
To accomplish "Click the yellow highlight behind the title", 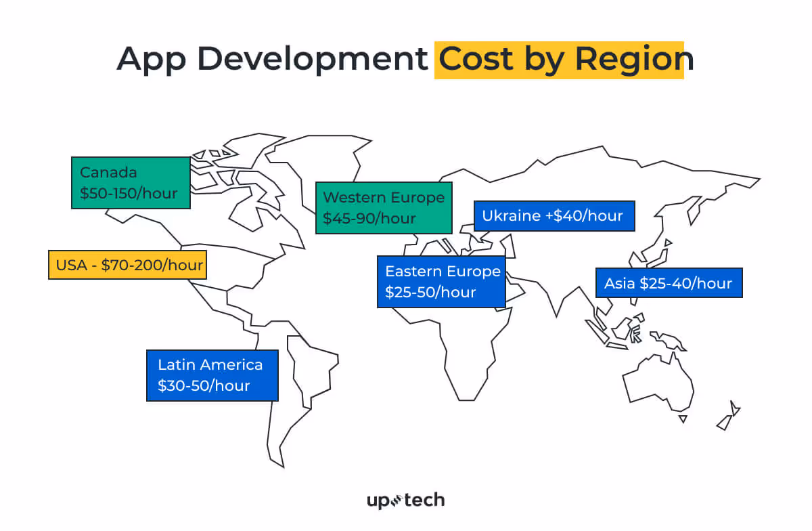I will click(x=559, y=60).
